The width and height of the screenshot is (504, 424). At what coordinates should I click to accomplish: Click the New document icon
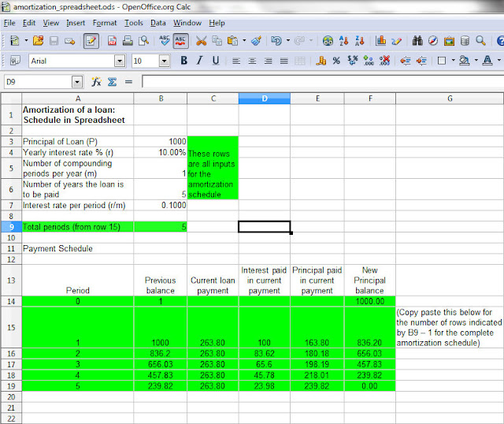click(x=15, y=41)
